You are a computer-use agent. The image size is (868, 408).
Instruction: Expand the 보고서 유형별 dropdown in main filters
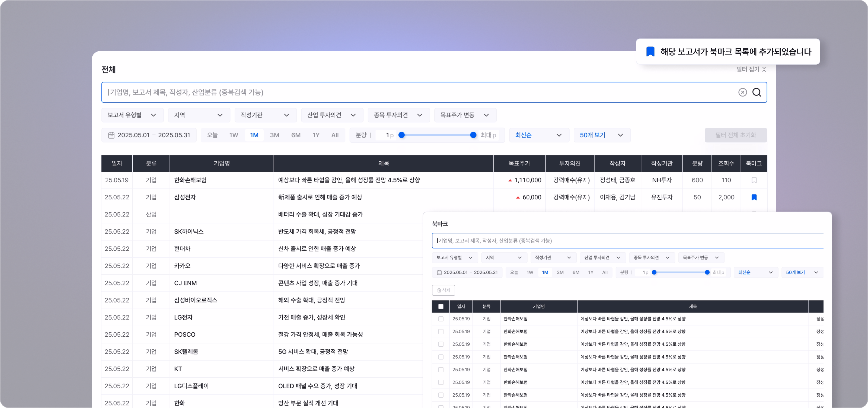[x=132, y=115]
